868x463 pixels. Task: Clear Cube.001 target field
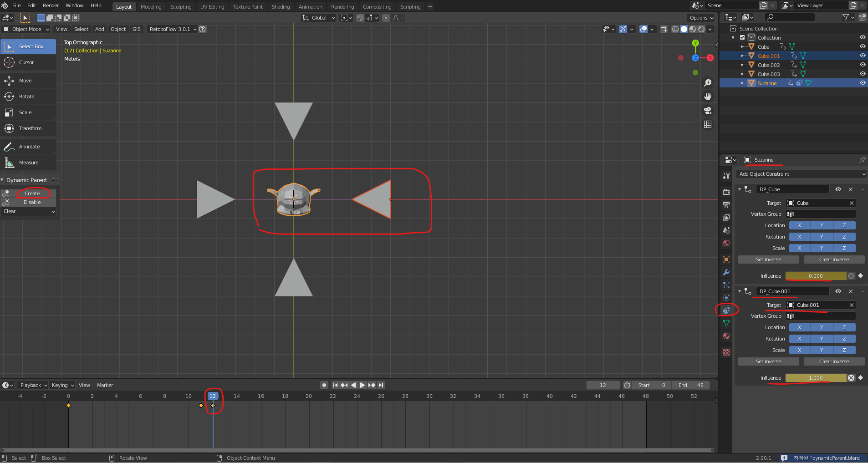(x=851, y=305)
